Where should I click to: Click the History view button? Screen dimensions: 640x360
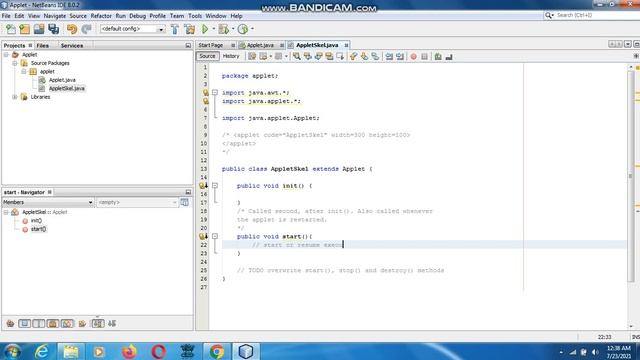[231, 56]
